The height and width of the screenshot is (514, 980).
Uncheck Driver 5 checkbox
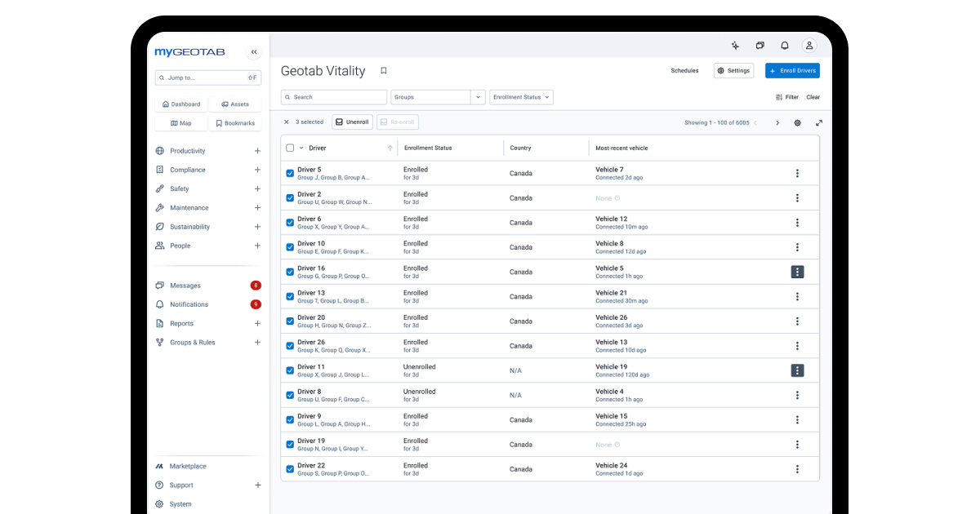pyautogui.click(x=290, y=173)
